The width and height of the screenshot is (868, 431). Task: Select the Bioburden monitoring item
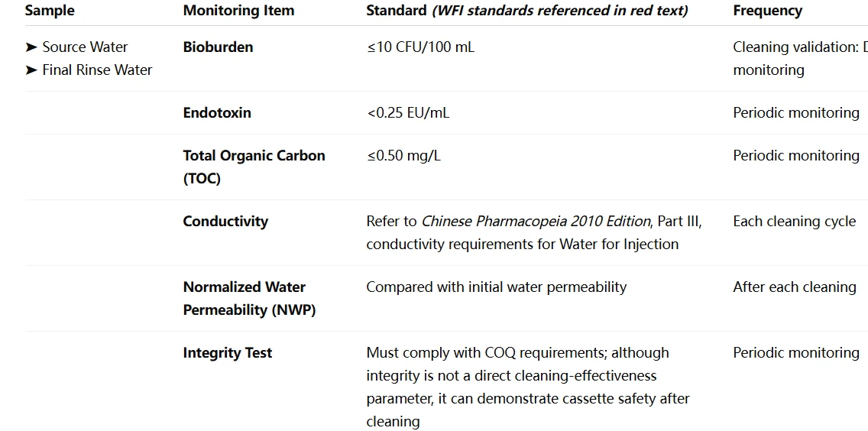218,47
